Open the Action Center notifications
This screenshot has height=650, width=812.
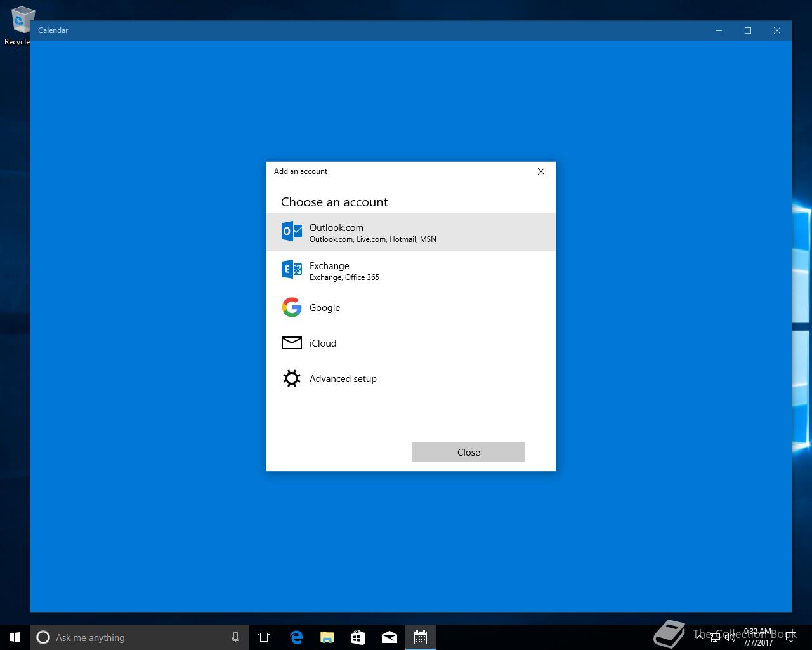click(790, 637)
